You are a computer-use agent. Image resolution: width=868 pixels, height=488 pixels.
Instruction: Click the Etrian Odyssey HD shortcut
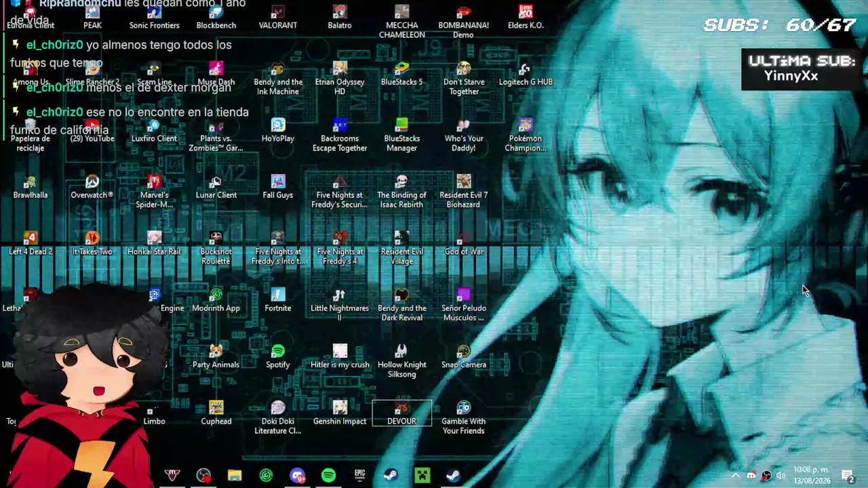pos(340,79)
